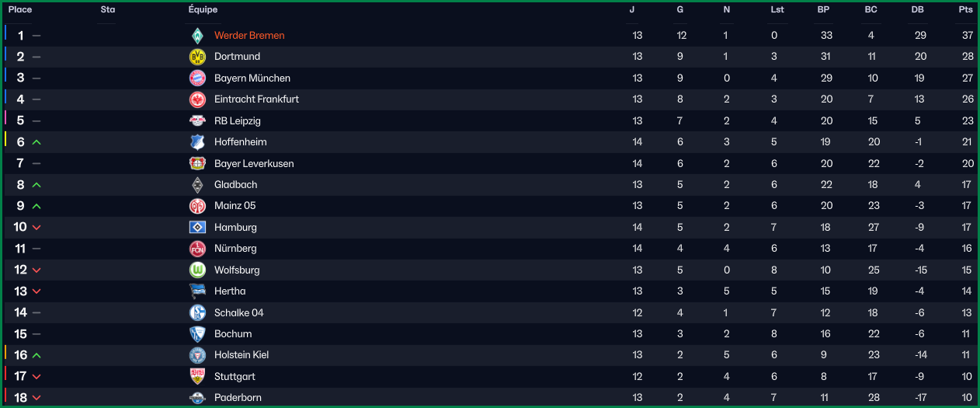
Task: Click the Bayern München club logo
Action: tap(197, 78)
